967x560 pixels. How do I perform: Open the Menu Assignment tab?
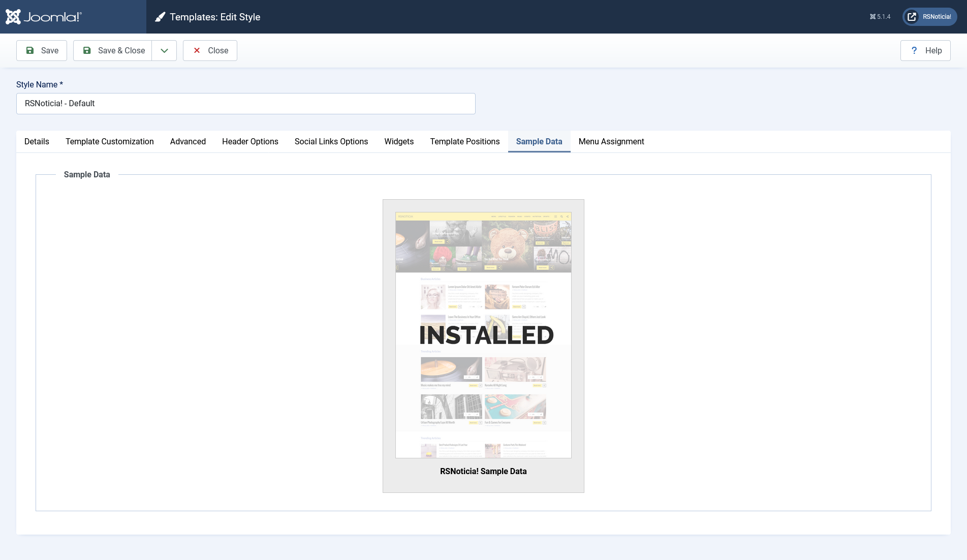tap(611, 142)
